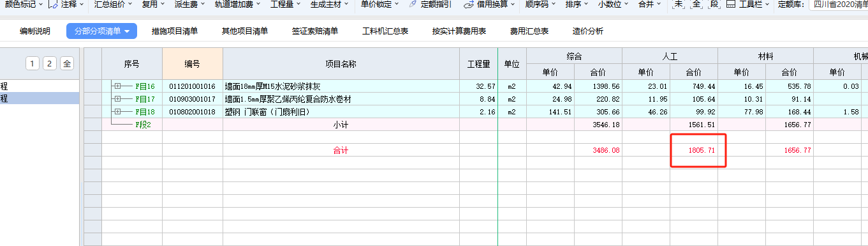The image size is (868, 246).
Task: Select quantity cell 8.84
Action: [x=479, y=99]
